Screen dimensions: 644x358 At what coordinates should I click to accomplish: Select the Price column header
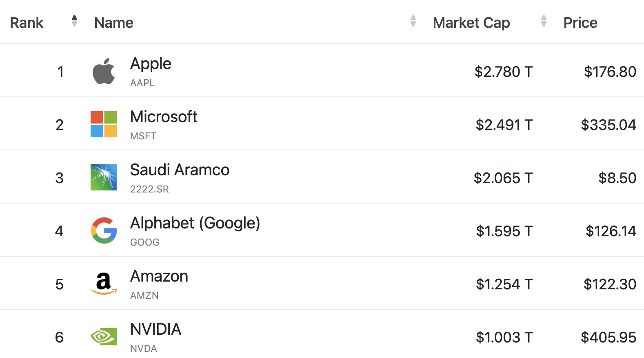pos(580,22)
